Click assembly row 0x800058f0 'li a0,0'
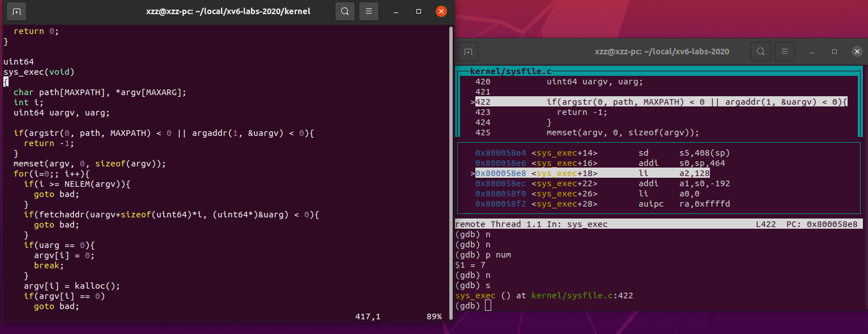The image size is (868, 334). point(587,194)
